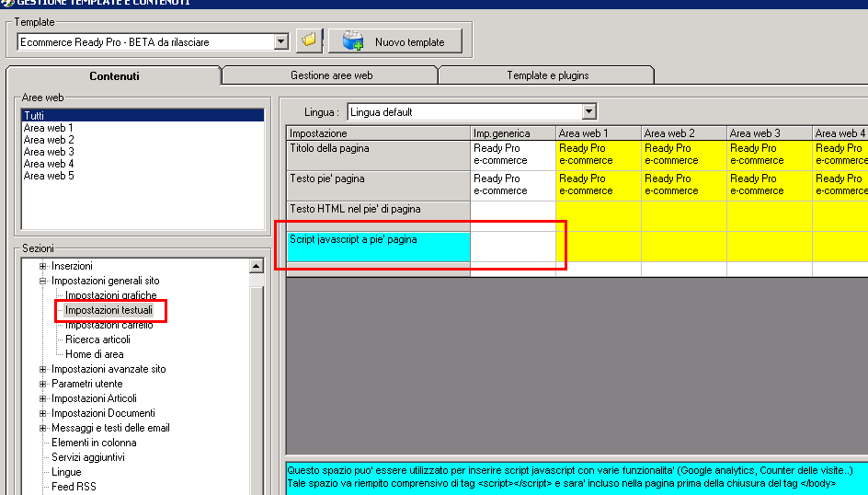Click Area web 2 cell of Testo pie' pagina

(x=684, y=186)
